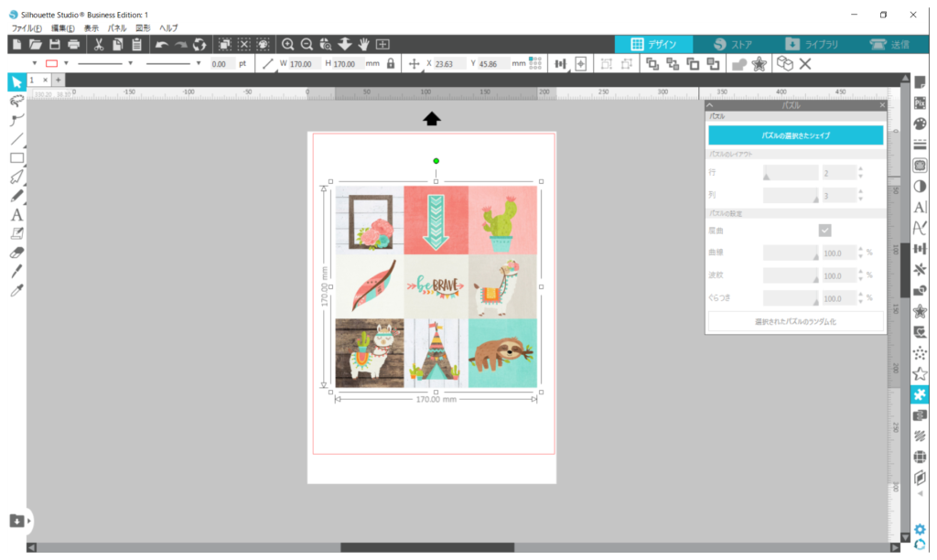
Task: Print using the printer icon
Action: click(x=73, y=44)
